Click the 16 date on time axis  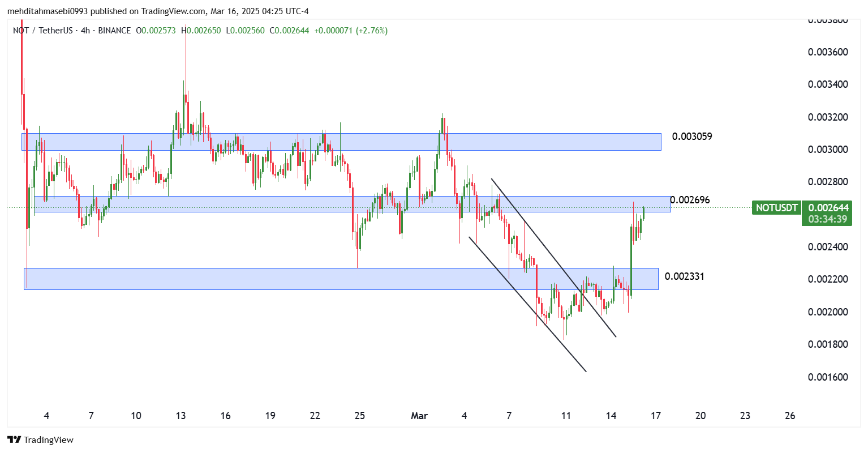(225, 416)
